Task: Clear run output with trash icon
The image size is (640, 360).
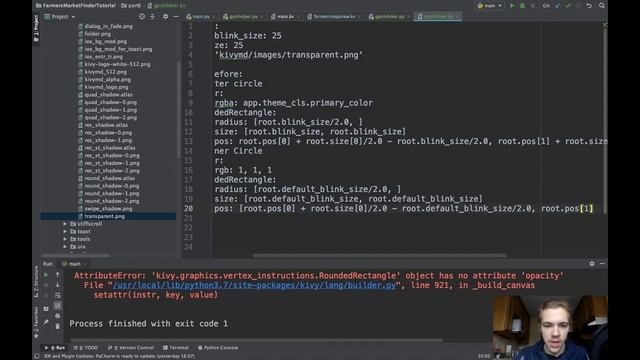Action: (x=58, y=326)
